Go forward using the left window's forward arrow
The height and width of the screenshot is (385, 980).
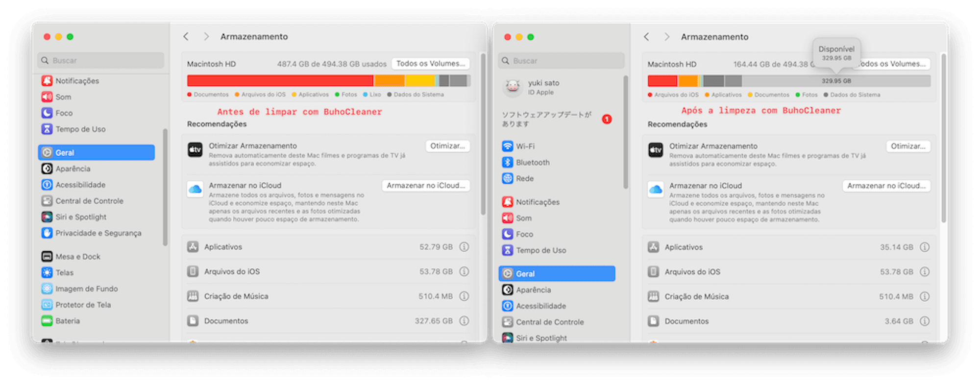(206, 37)
